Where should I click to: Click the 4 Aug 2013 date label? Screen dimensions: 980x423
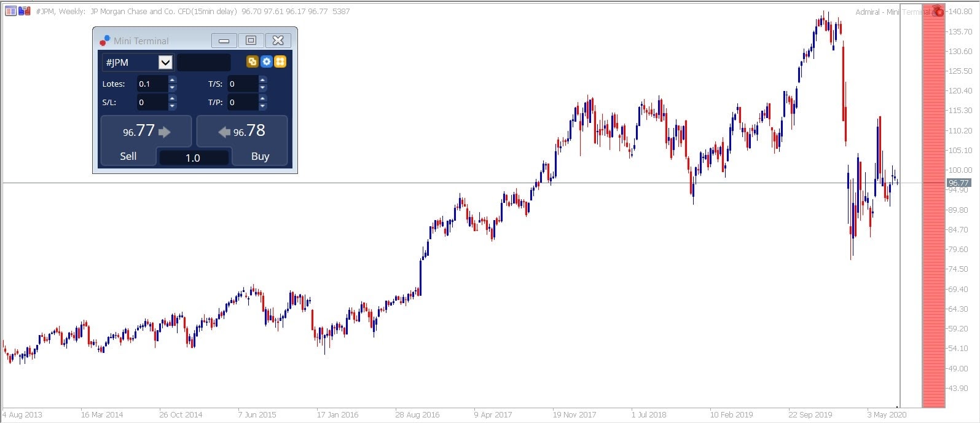(x=23, y=414)
